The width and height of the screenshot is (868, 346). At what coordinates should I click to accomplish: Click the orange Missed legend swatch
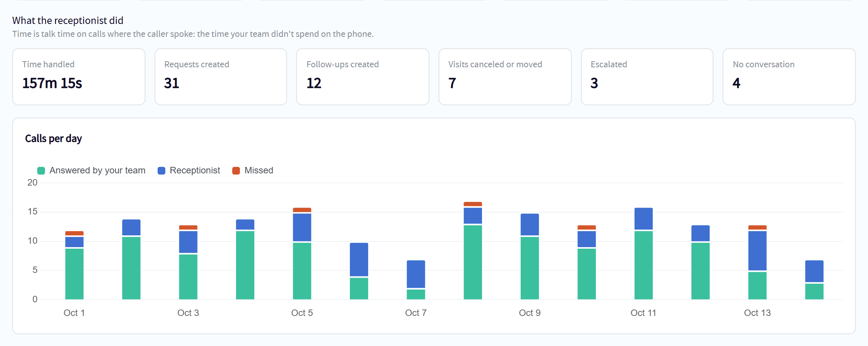point(236,171)
